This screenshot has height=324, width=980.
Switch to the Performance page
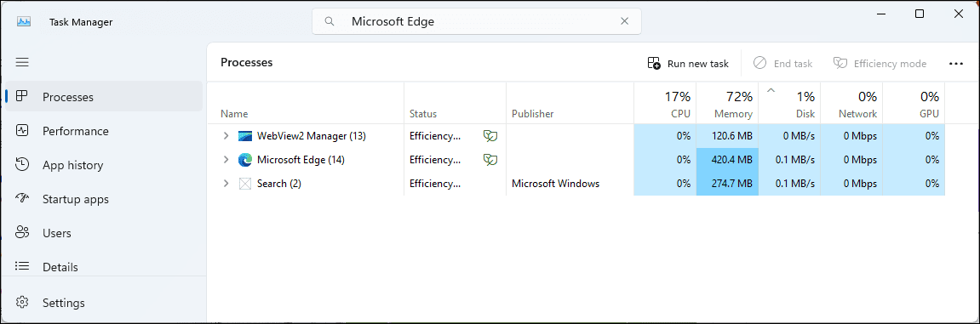[x=104, y=131]
